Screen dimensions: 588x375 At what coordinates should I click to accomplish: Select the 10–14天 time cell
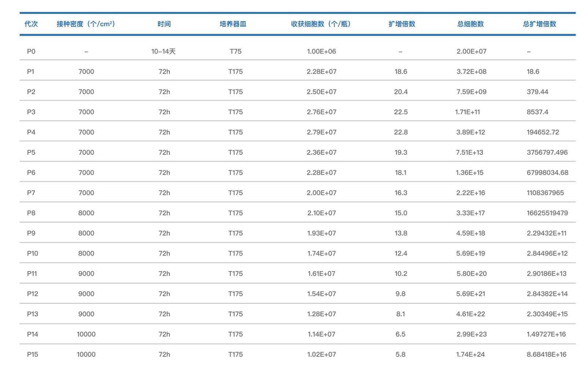(163, 52)
